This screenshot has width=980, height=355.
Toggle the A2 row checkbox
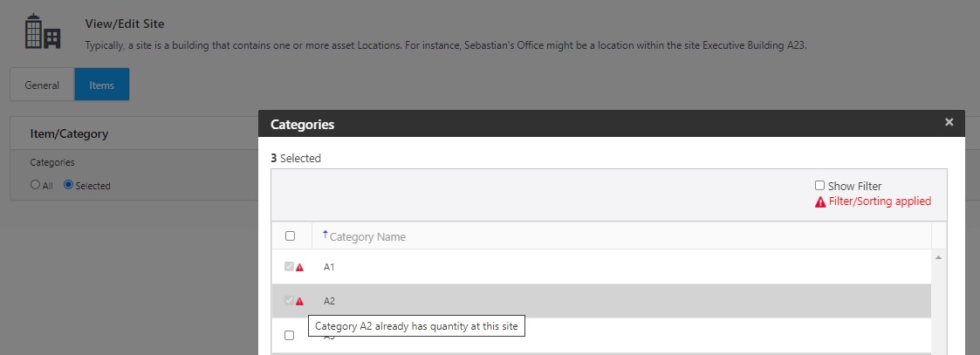[x=289, y=300]
